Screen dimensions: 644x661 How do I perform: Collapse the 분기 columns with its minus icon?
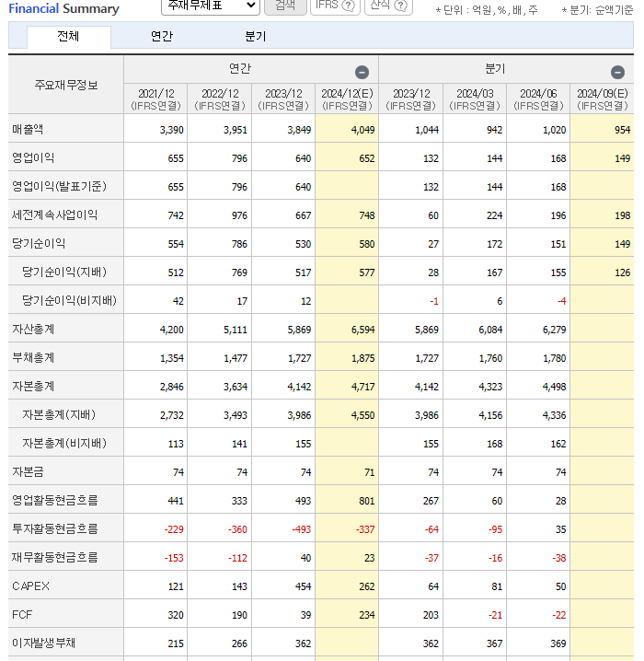(617, 72)
